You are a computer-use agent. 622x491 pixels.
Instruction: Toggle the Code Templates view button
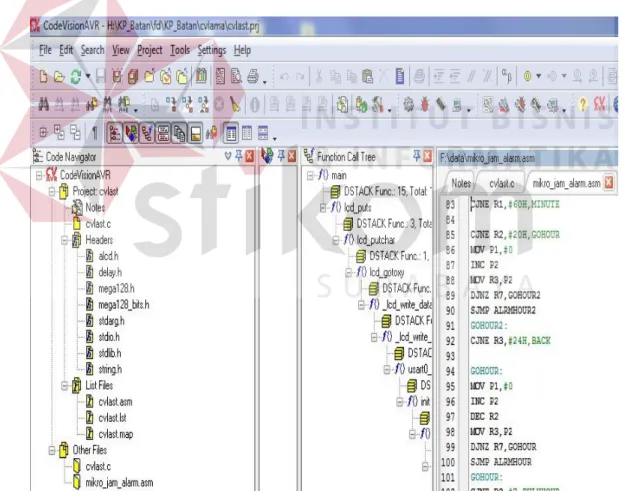[x=163, y=132]
